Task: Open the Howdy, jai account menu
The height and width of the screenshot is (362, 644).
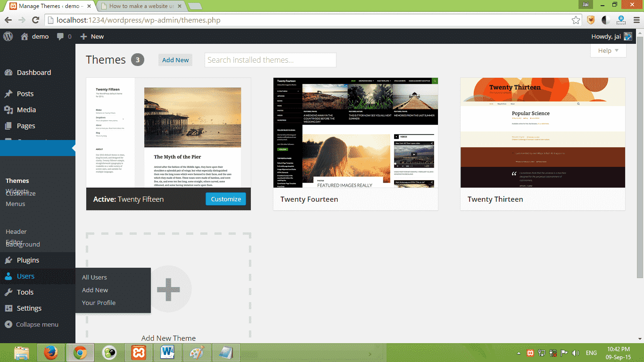Action: pyautogui.click(x=611, y=36)
